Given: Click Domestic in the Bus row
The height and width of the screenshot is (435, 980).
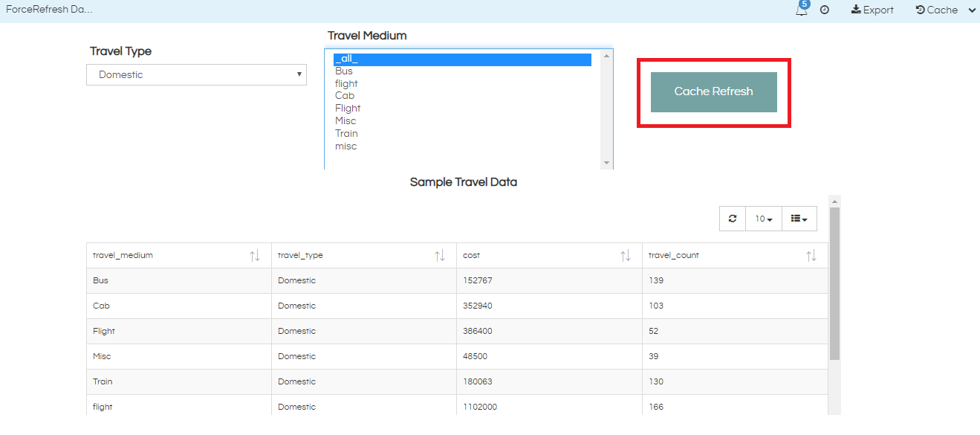Looking at the screenshot, I should coord(297,281).
